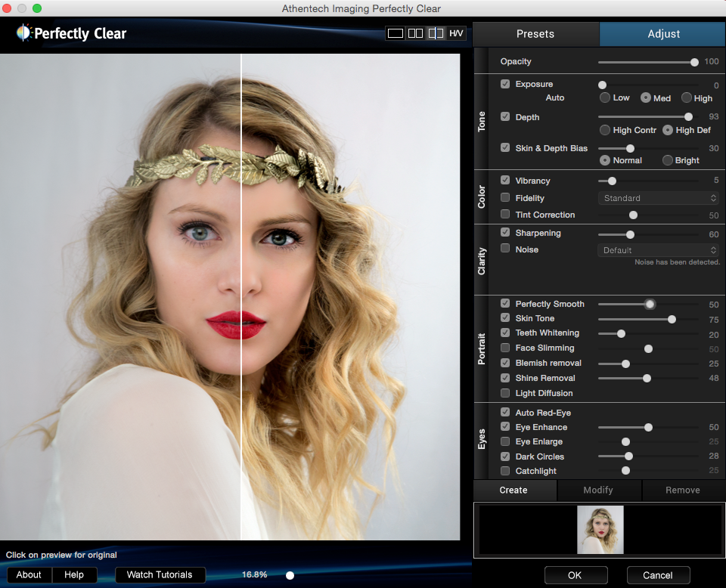
Task: Open the Modify preset tab
Action: point(598,490)
